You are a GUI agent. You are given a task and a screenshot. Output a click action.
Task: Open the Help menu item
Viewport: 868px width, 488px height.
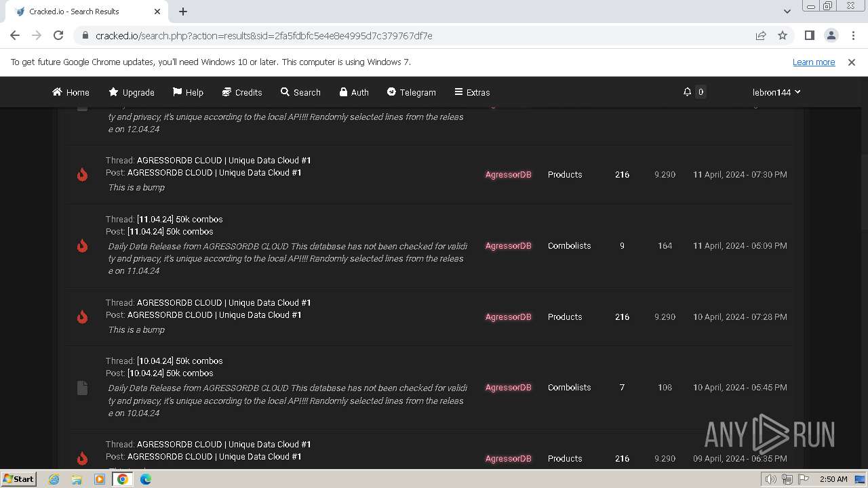point(188,92)
